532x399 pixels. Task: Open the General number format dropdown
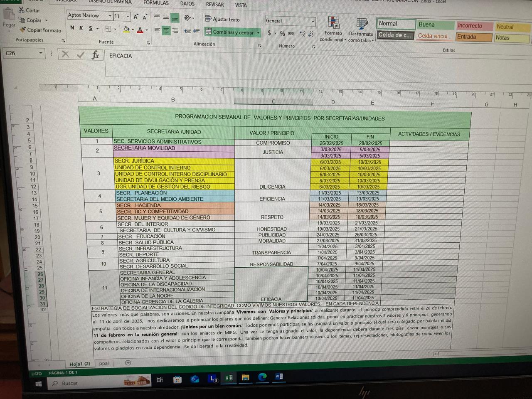pyautogui.click(x=313, y=21)
